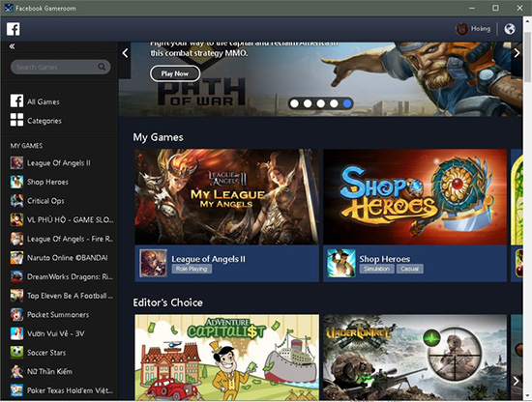Select League Of Angels Fire Raiders icon
Image resolution: width=532 pixels, height=402 pixels.
click(x=16, y=239)
